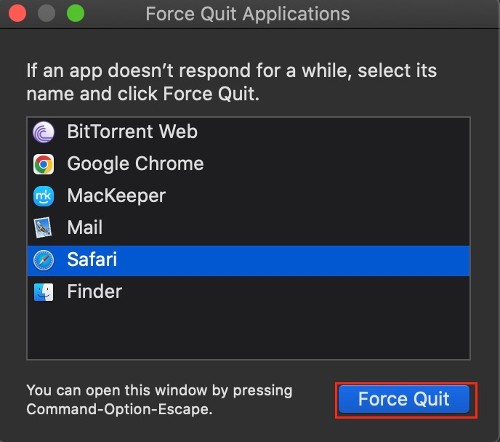Viewport: 500px width, 442px height.
Task: Click the blue Force Quit button
Action: [404, 399]
